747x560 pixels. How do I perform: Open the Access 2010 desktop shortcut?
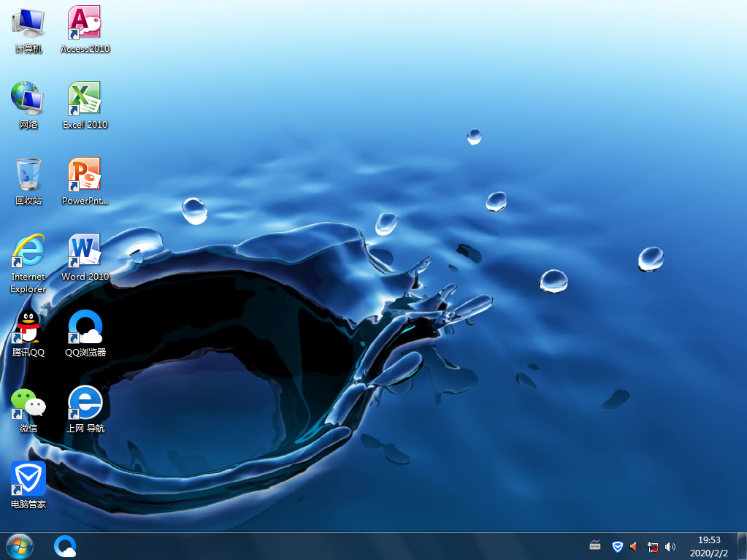(x=85, y=23)
